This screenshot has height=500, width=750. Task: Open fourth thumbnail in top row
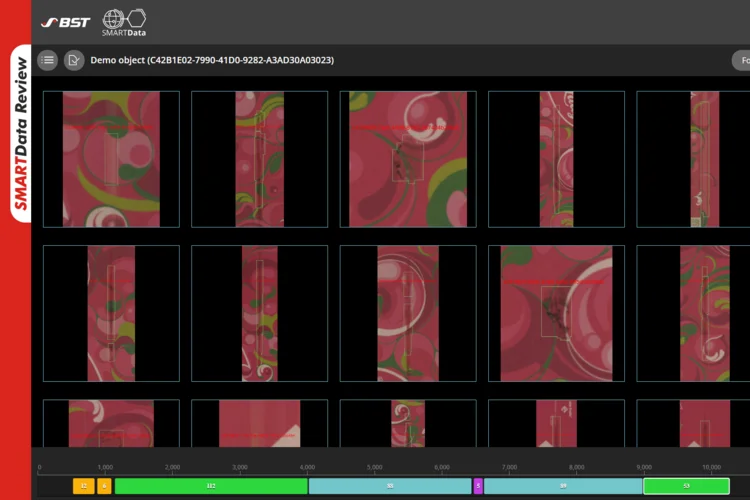pyautogui.click(x=556, y=159)
